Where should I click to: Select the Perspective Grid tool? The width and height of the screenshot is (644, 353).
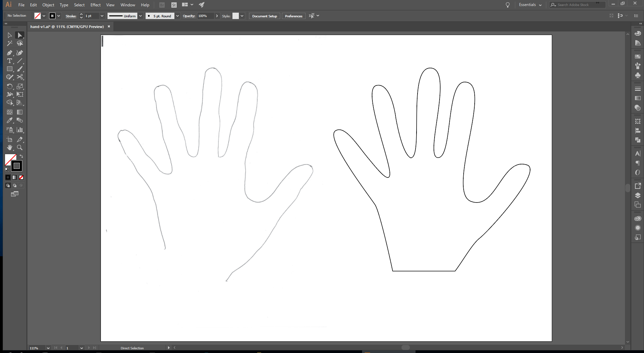[20, 102]
